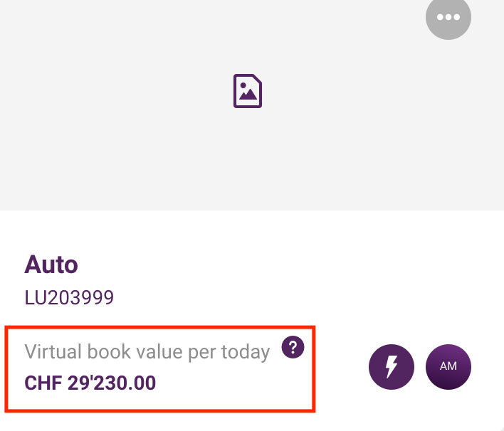The width and height of the screenshot is (504, 431).
Task: Open the AM user avatar
Action: tap(448, 367)
